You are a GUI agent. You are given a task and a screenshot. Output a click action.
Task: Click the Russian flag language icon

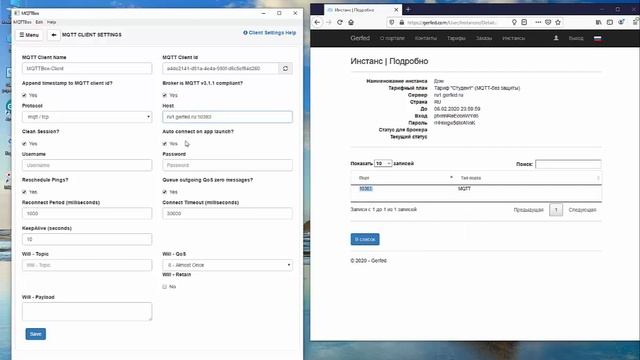coord(598,38)
